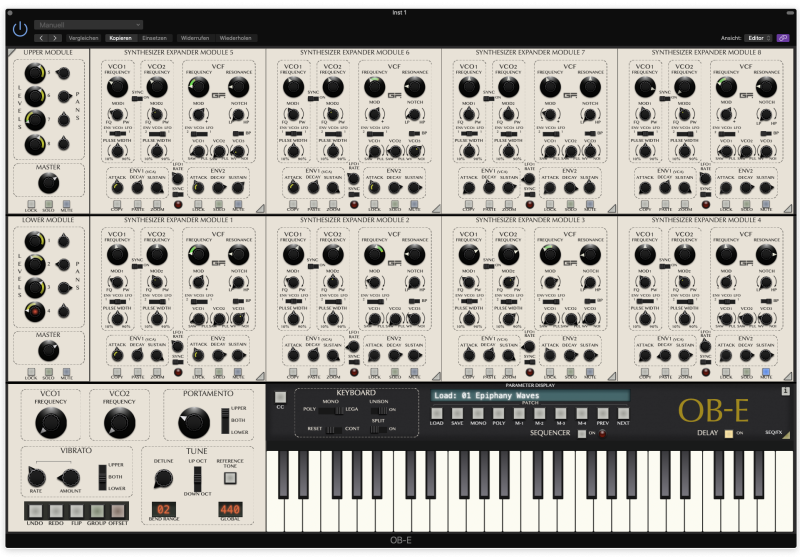800x560 pixels.
Task: Toggle Upper Module SOLO button
Action: tap(48, 205)
